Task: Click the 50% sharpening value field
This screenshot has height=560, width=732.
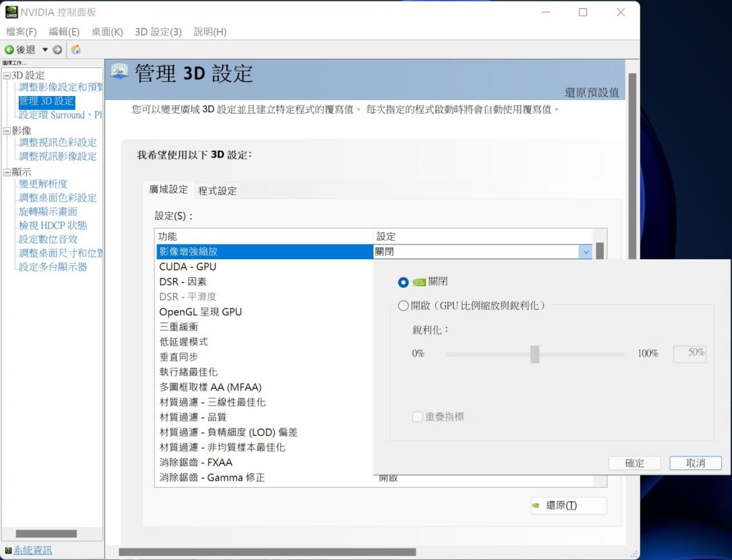Action: tap(689, 354)
